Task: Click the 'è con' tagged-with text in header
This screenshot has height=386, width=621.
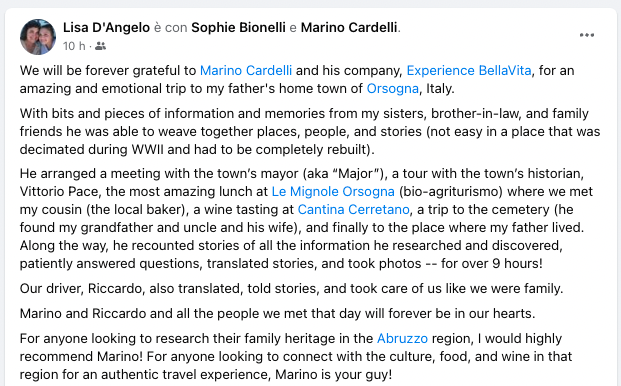Action: [170, 27]
